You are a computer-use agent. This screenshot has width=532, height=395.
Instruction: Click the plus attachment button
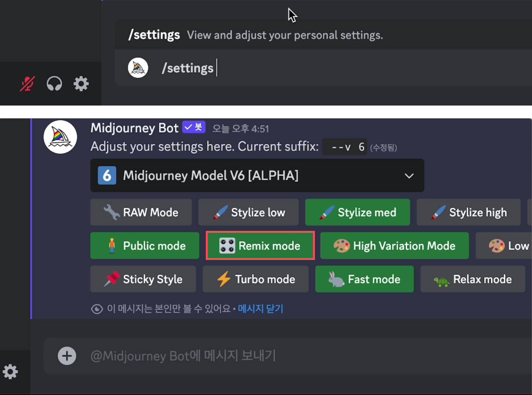click(67, 356)
